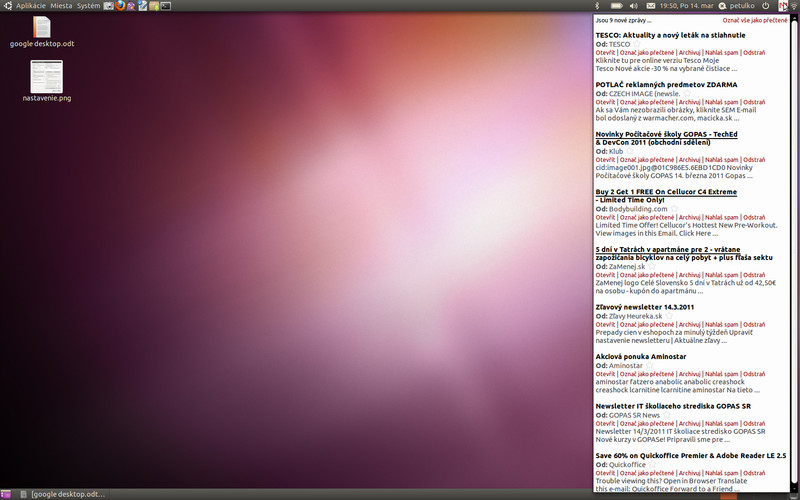
Task: Open the battery status indicator
Action: pyautogui.click(x=616, y=6)
